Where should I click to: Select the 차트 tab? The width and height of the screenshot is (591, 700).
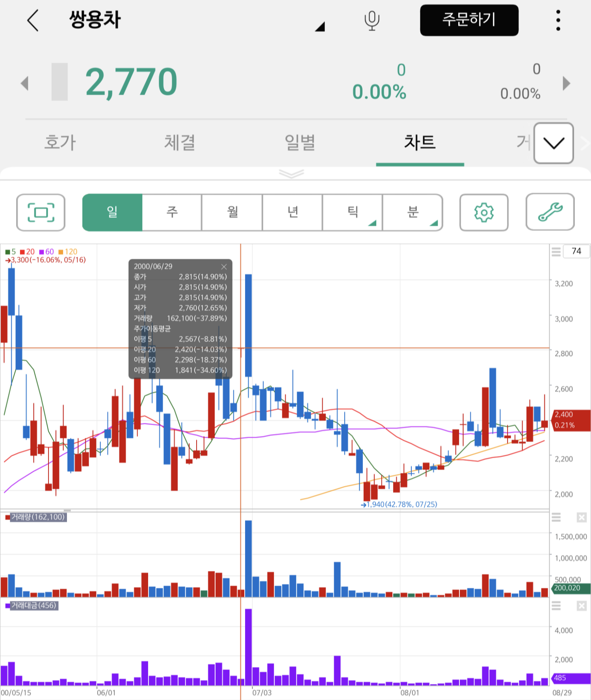420,142
